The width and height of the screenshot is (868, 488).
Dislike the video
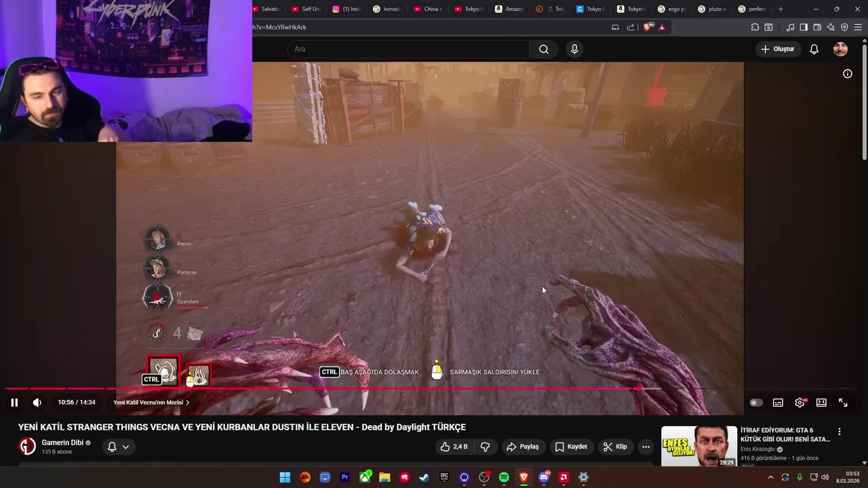(x=486, y=447)
